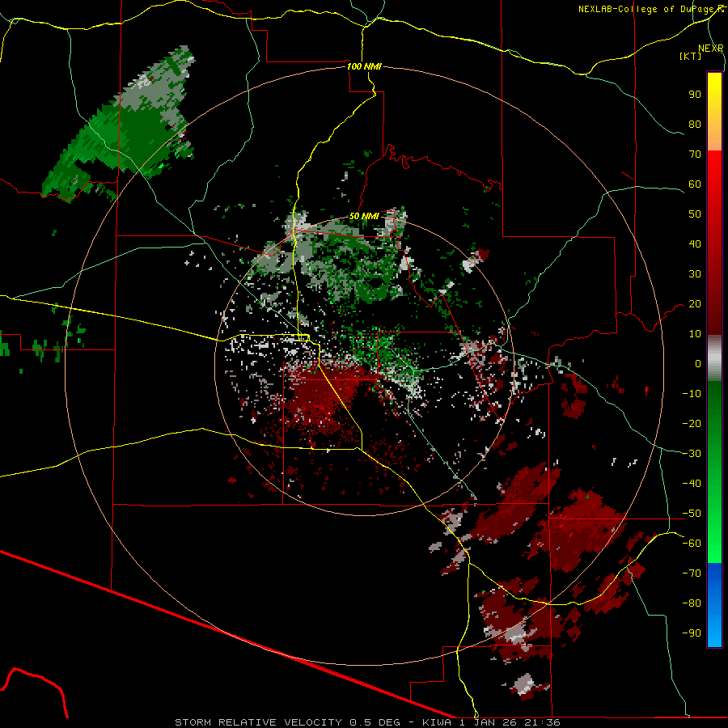This screenshot has width=728, height=728.
Task: Click the blue bottom segment of color bar
Action: (714, 605)
